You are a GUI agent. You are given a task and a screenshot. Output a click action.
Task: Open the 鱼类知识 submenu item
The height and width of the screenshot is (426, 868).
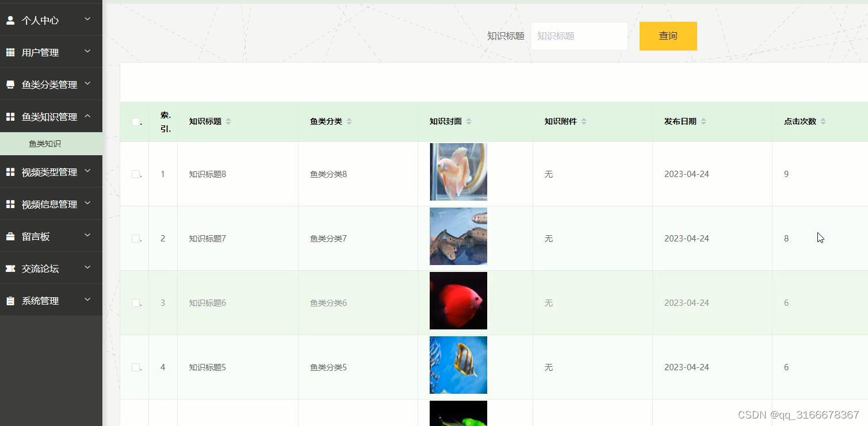45,143
